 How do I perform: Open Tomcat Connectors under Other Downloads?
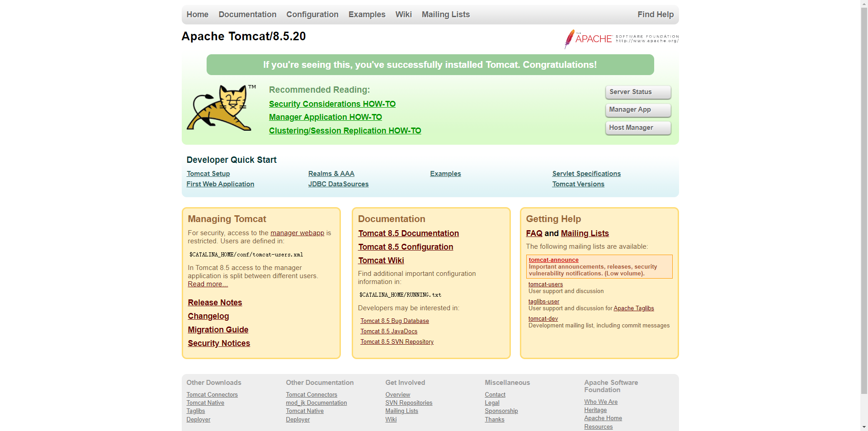click(x=212, y=395)
